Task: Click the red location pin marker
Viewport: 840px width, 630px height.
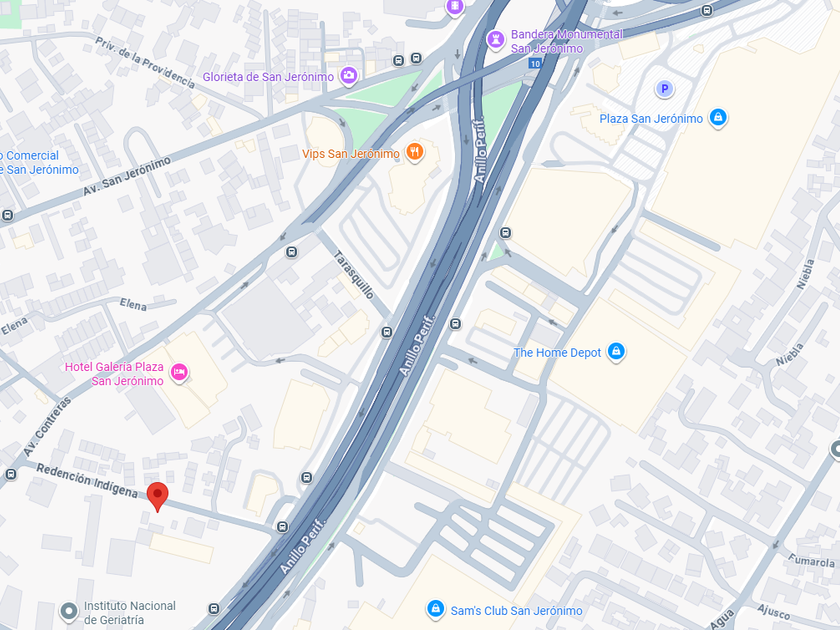Action: pyautogui.click(x=158, y=496)
